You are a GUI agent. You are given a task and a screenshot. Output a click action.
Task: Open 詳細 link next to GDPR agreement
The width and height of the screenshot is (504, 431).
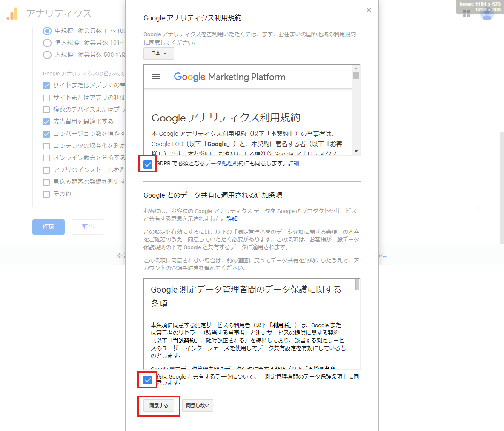(x=293, y=164)
